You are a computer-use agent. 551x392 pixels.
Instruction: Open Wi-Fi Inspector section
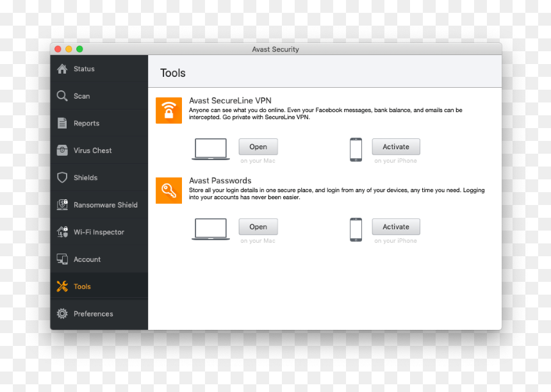coord(99,232)
